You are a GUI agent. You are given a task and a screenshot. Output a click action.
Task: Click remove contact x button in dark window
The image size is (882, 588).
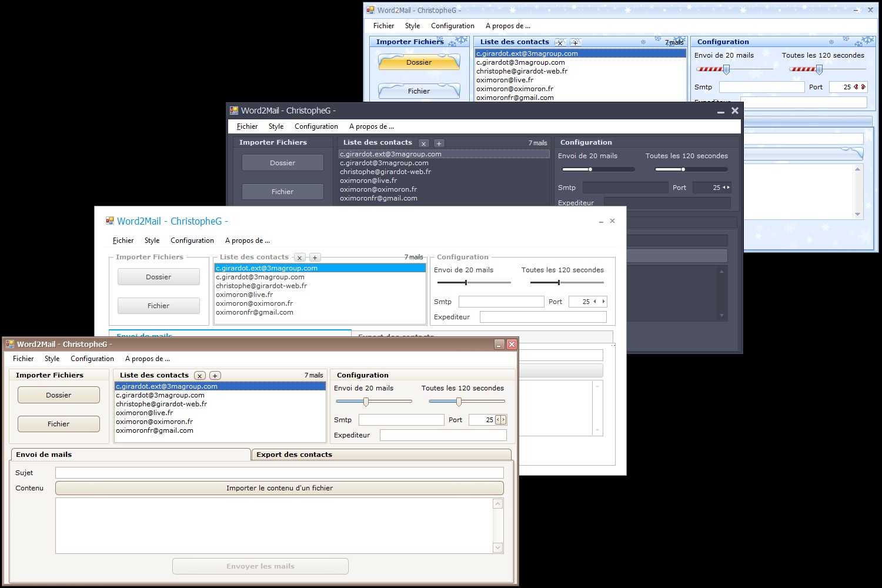coord(424,143)
